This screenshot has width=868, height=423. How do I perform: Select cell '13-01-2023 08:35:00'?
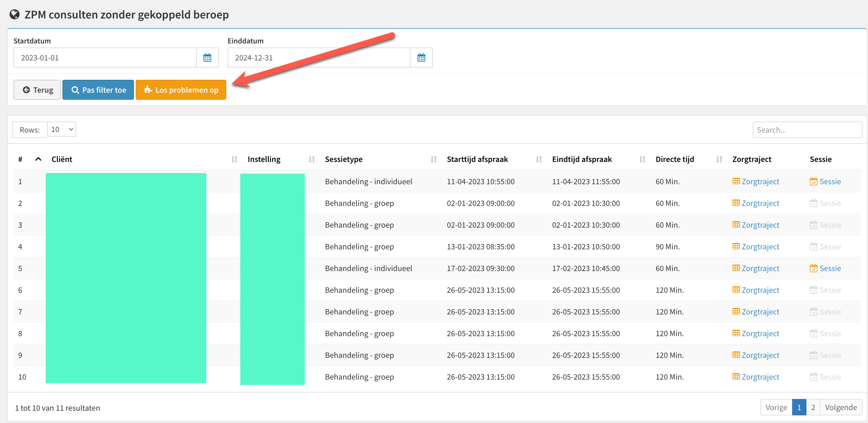tap(481, 247)
